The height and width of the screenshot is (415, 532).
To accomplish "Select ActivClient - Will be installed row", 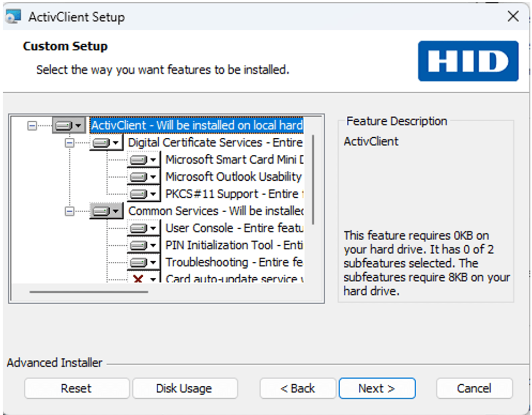I will point(197,125).
